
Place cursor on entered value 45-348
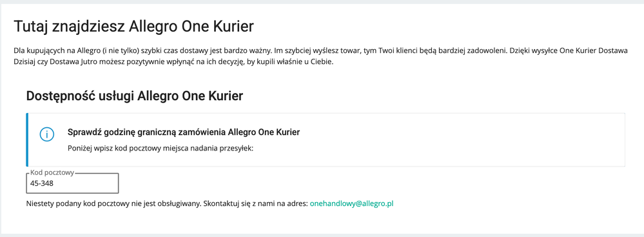pos(42,184)
